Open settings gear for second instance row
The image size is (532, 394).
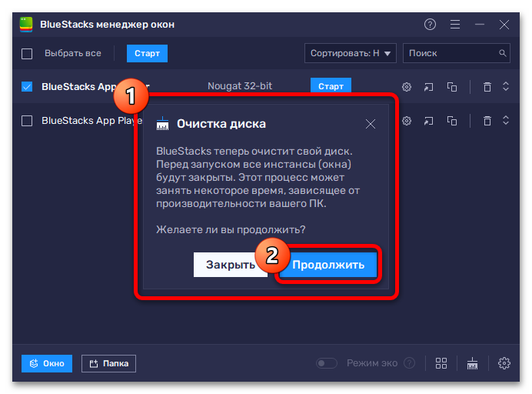click(x=407, y=121)
